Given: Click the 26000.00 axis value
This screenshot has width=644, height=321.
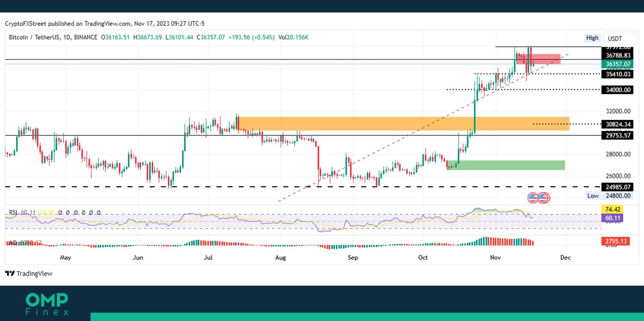Looking at the screenshot, I should (x=618, y=176).
